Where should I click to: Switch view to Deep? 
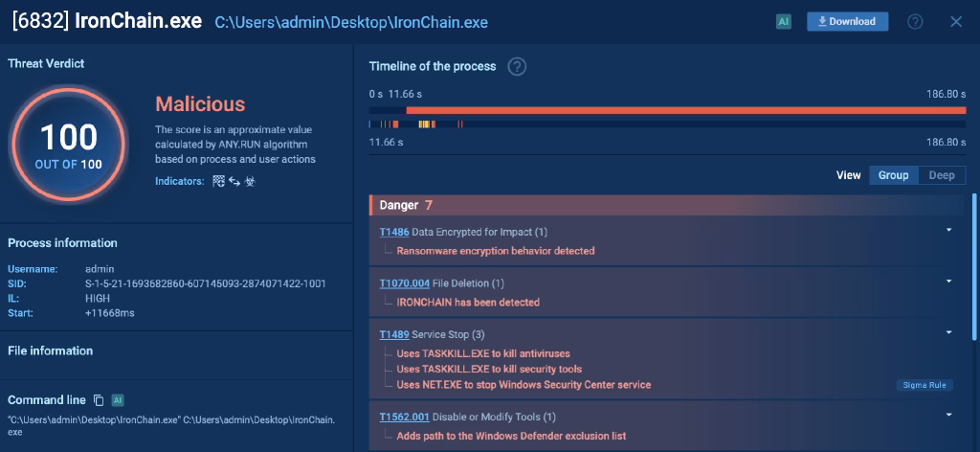(942, 175)
